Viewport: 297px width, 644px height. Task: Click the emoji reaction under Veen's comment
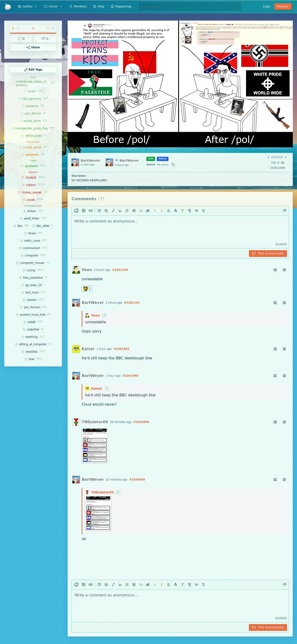pyautogui.click(x=87, y=289)
